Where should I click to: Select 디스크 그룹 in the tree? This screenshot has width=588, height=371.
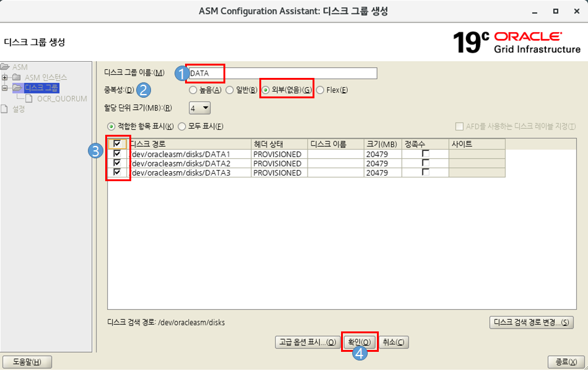41,88
